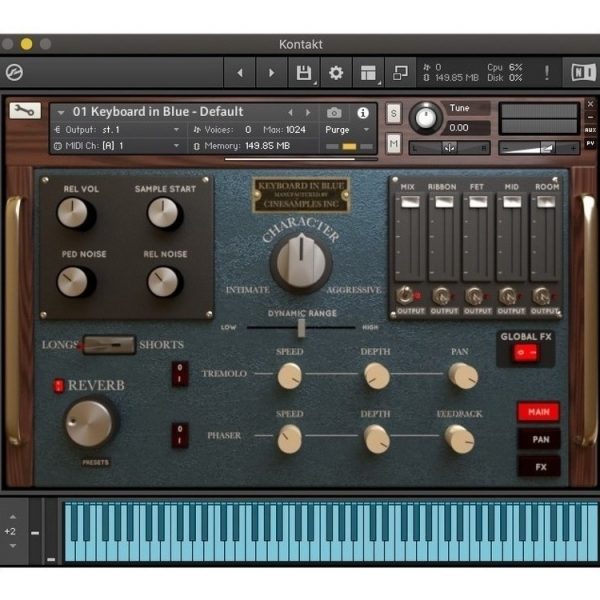Click the Phaser FEEDBACK knob
Viewport: 600px width, 600px height.
click(x=459, y=439)
